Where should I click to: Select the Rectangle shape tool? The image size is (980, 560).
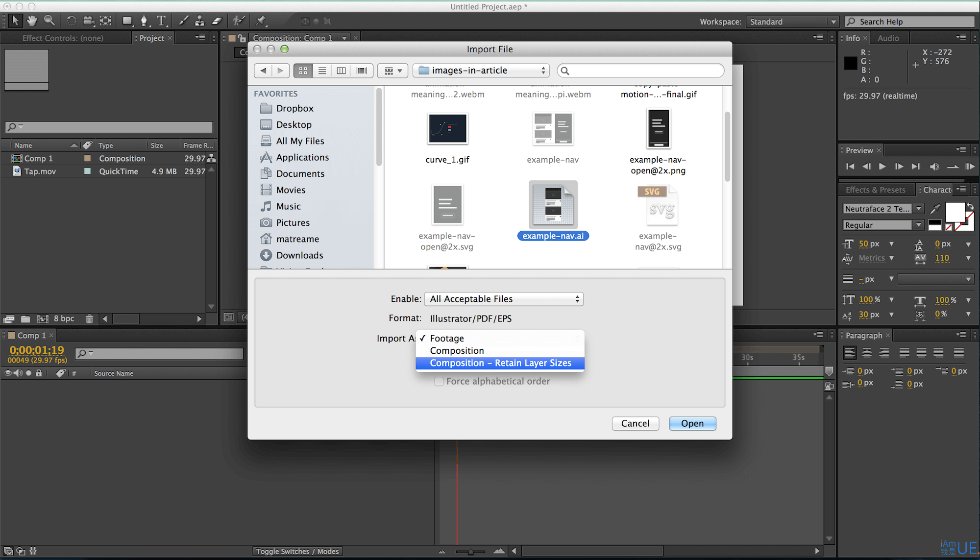tap(127, 21)
